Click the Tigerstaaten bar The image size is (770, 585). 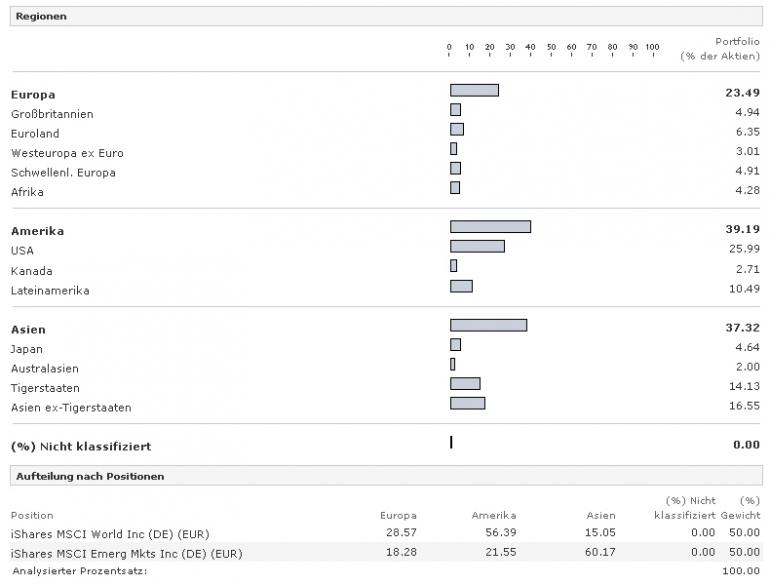pyautogui.click(x=465, y=384)
